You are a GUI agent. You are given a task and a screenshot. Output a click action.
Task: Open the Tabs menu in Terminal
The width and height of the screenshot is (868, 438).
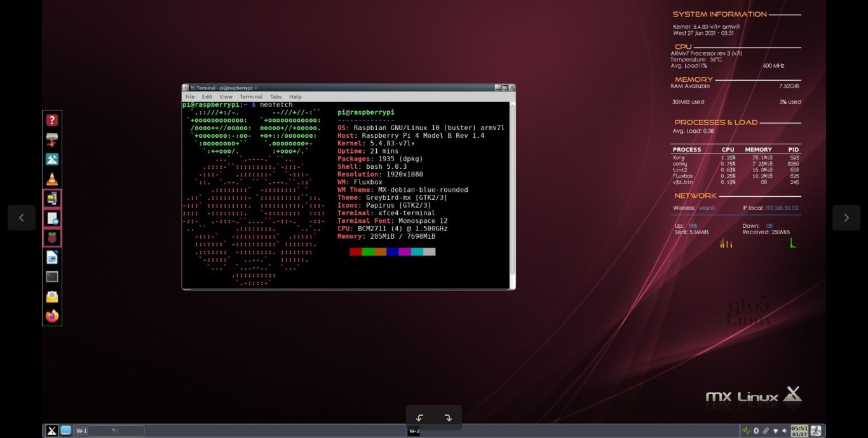coord(276,96)
